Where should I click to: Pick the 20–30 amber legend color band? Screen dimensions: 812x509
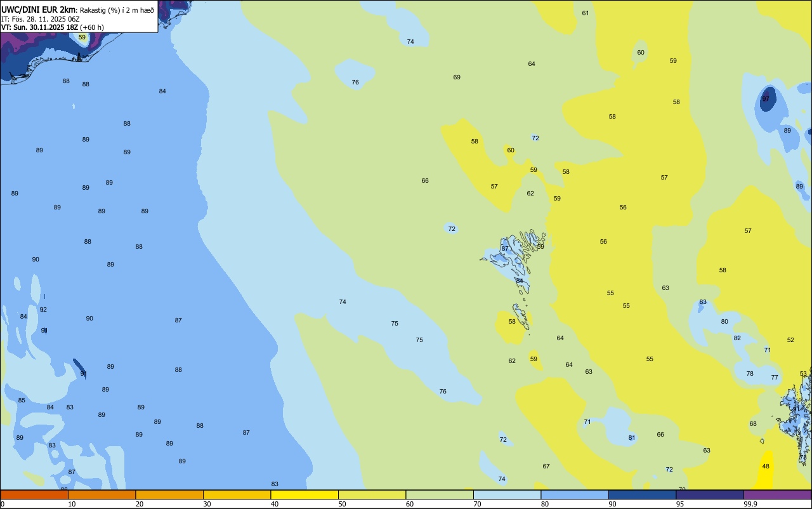(169, 494)
